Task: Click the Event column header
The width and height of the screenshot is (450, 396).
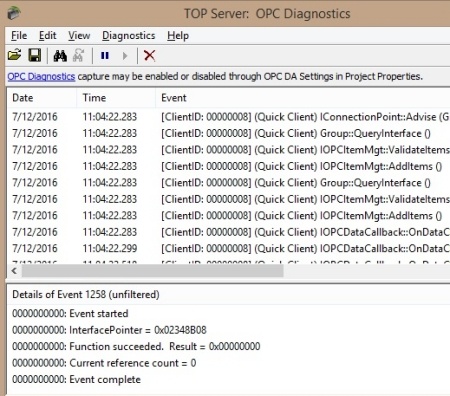Action: point(303,98)
